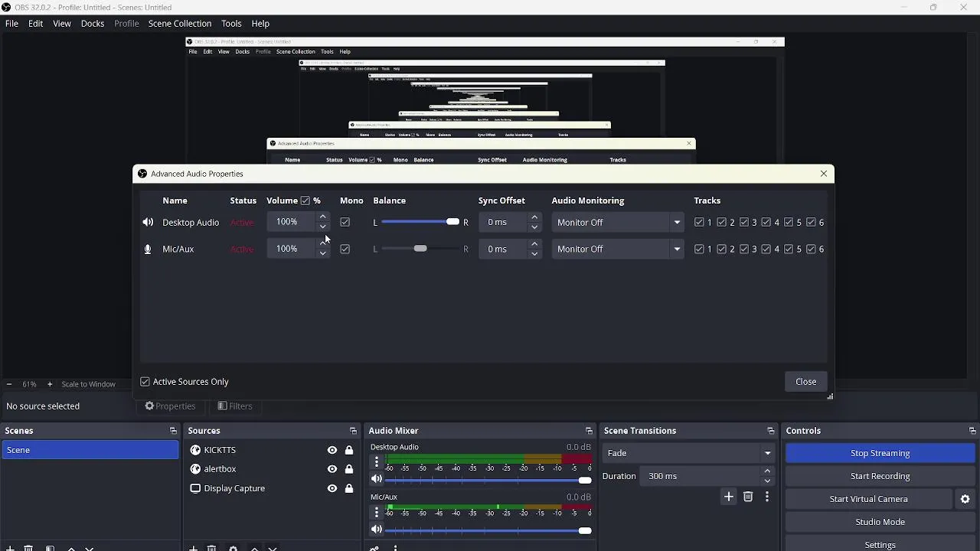Open transition properties three-dot menu
The width and height of the screenshot is (980, 551).
click(x=767, y=497)
